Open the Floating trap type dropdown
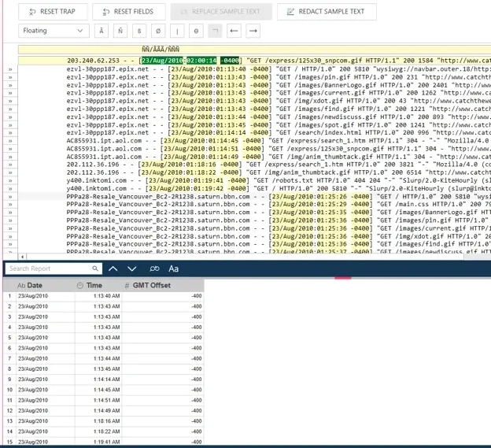491x448 pixels. point(54,31)
